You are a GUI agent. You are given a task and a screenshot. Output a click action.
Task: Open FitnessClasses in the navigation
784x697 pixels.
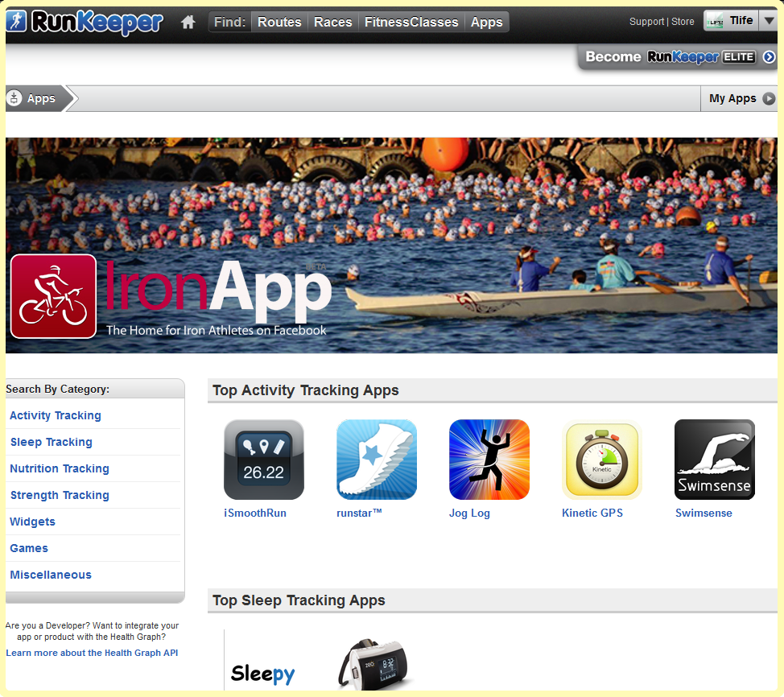[411, 22]
